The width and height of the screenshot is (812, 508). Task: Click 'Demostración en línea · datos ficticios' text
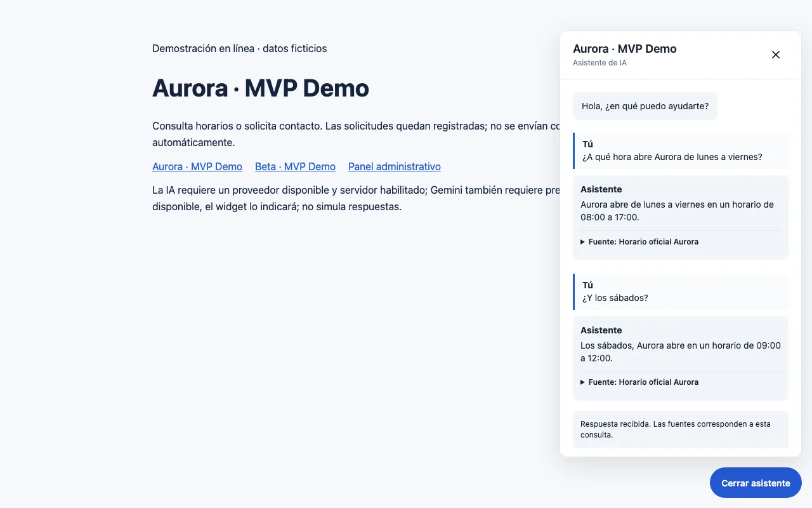click(240, 48)
